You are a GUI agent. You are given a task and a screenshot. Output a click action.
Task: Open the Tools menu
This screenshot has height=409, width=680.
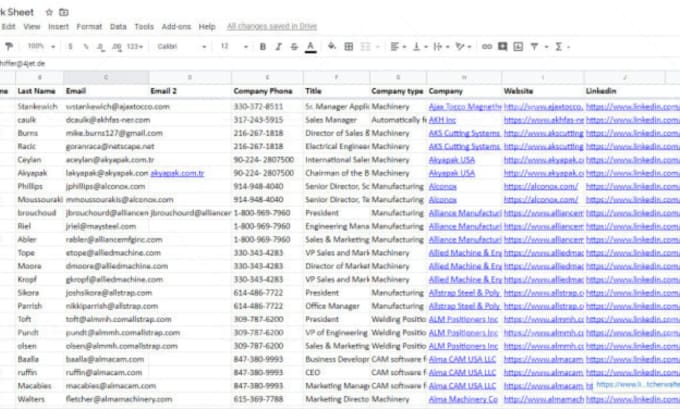click(144, 27)
